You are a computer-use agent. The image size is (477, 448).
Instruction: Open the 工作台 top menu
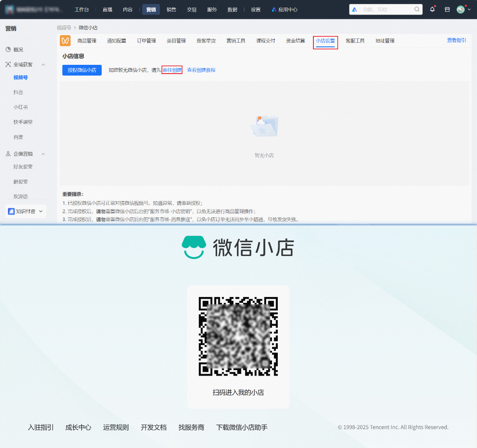pyautogui.click(x=82, y=10)
